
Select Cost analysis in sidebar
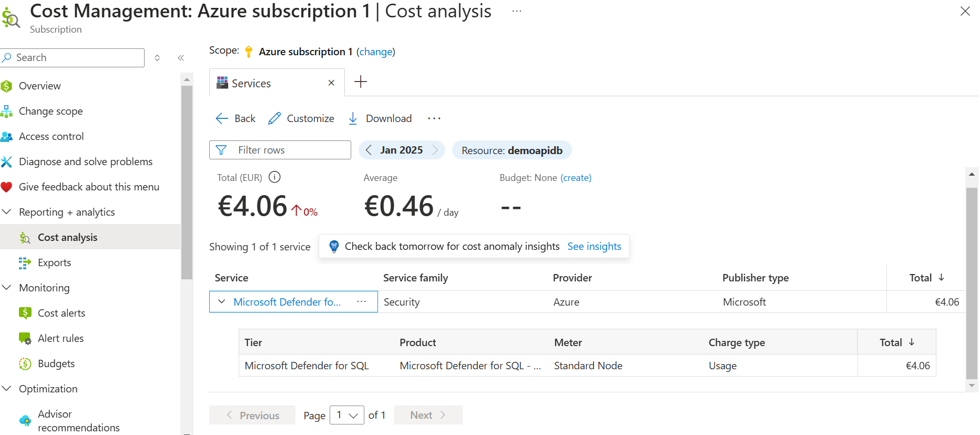point(67,237)
